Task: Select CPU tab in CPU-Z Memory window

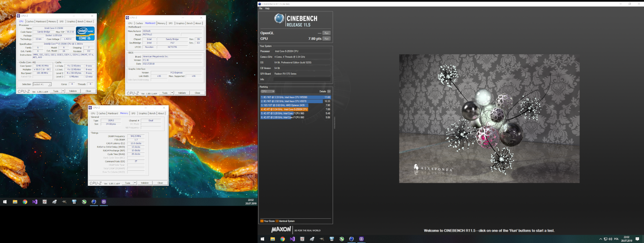Action: click(93, 113)
